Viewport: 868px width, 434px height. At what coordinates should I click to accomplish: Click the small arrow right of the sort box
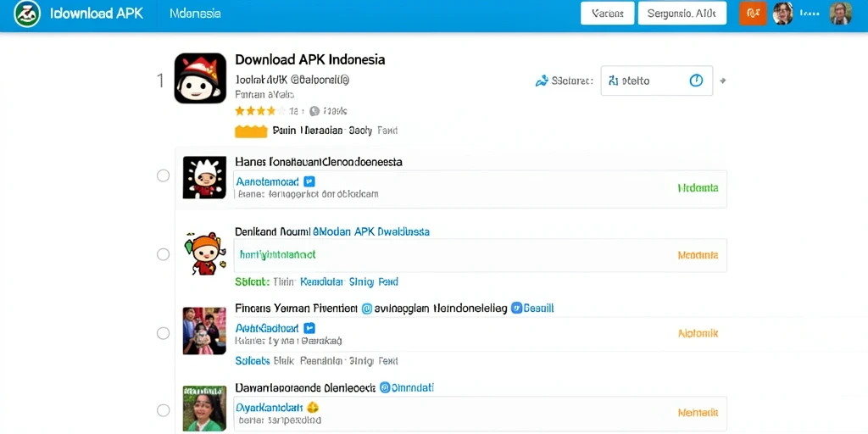(x=722, y=81)
